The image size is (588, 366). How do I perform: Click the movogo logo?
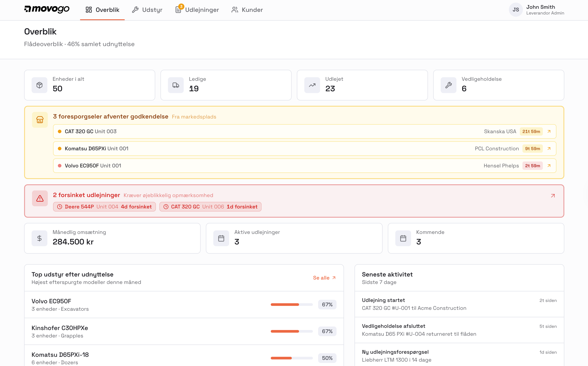47,9
